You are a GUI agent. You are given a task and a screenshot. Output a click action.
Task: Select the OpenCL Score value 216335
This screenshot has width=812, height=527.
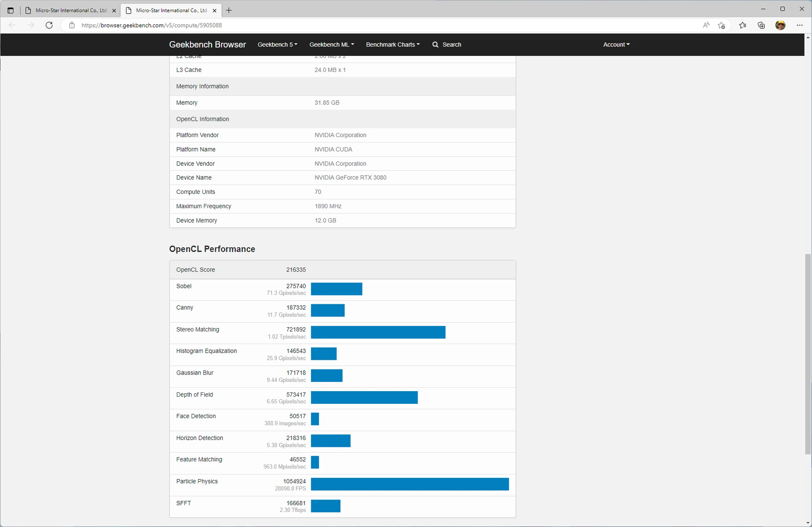pos(296,270)
